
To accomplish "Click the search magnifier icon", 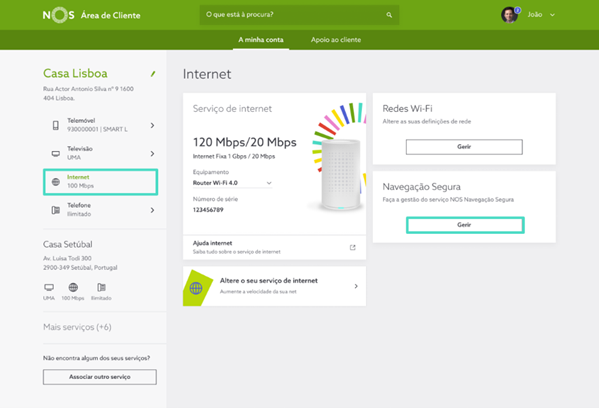I will tap(389, 15).
